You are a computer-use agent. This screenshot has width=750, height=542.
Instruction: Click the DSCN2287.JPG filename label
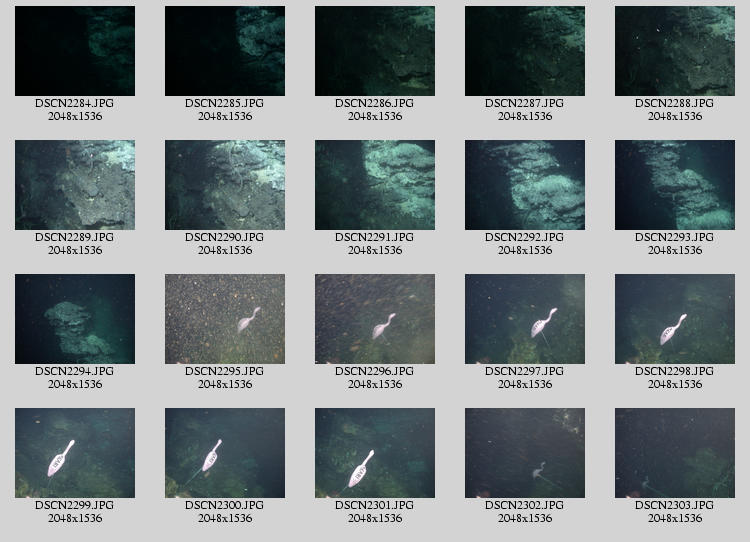[x=525, y=103]
